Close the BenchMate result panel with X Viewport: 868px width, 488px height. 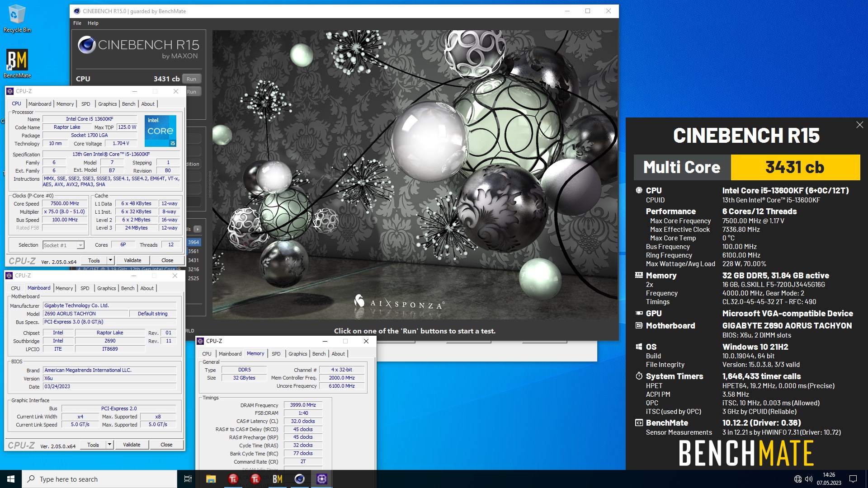click(859, 125)
